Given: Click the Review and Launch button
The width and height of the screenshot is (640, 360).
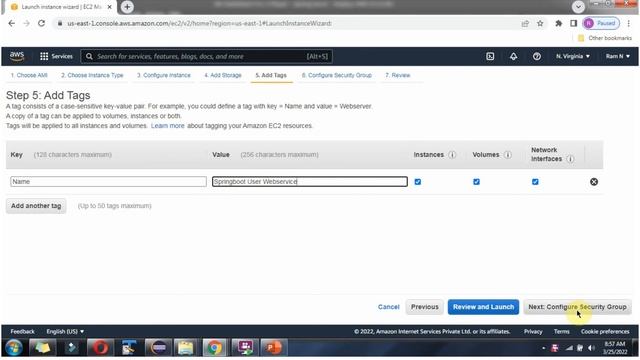Looking at the screenshot, I should tap(483, 307).
